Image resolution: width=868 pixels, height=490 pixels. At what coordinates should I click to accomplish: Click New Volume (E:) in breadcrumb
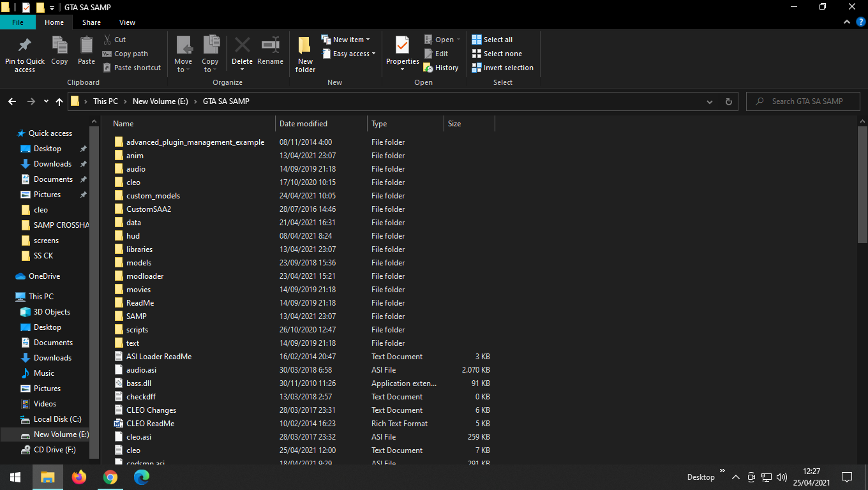[x=160, y=101]
